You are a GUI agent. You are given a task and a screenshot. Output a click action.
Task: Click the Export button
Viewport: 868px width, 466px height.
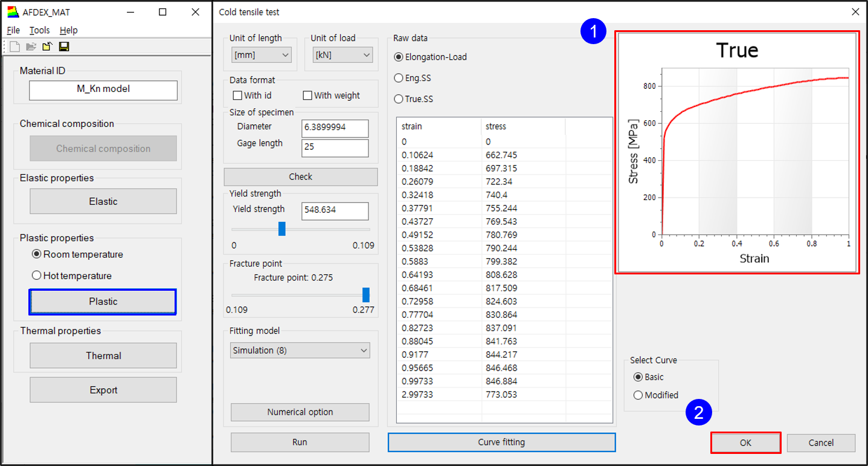pos(103,390)
